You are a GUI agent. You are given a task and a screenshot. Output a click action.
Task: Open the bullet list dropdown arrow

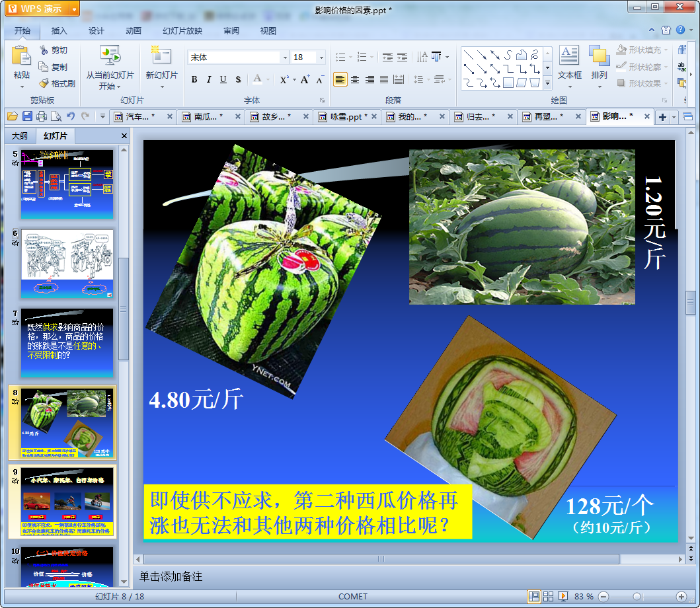pyautogui.click(x=350, y=57)
